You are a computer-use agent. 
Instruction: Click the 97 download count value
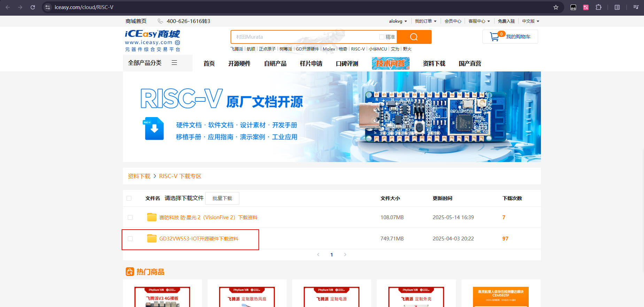point(505,239)
